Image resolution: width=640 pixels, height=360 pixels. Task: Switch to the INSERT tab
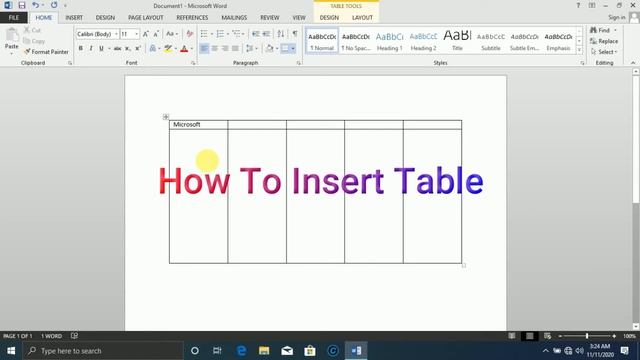pyautogui.click(x=74, y=18)
